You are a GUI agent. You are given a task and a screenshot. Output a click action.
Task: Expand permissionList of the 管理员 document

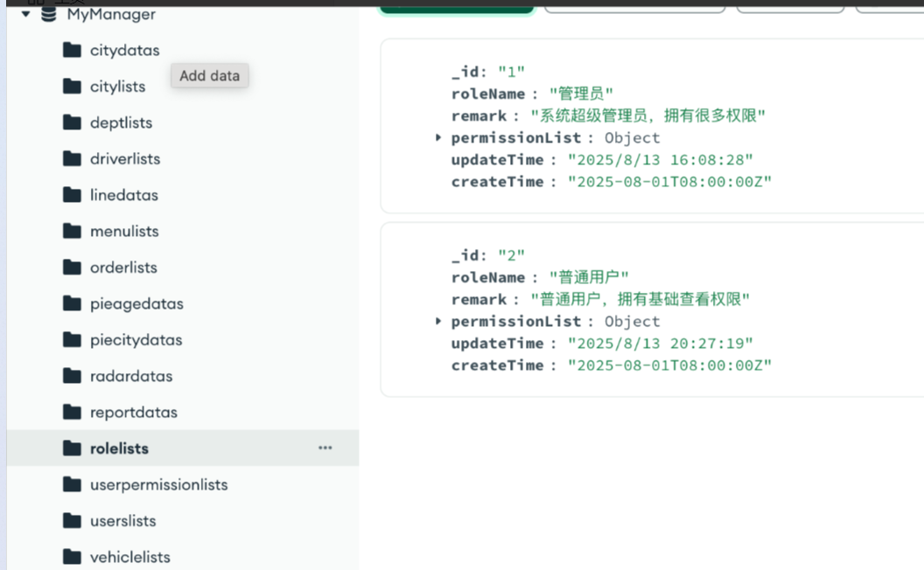pyautogui.click(x=437, y=138)
